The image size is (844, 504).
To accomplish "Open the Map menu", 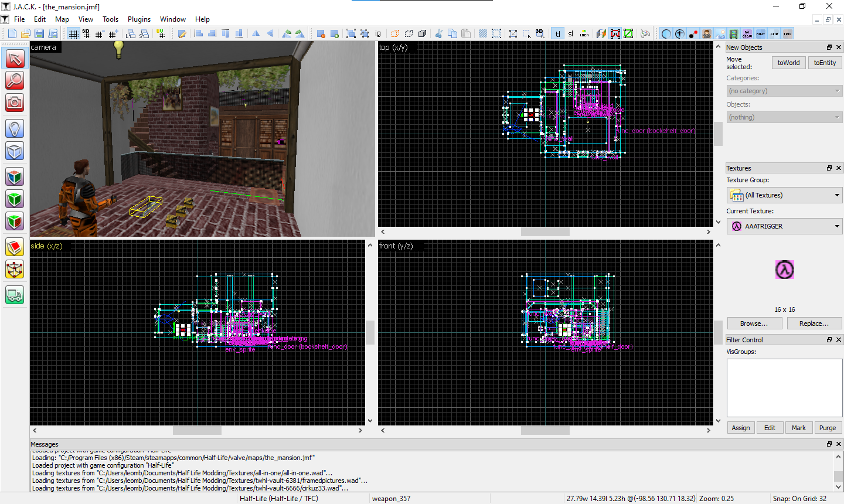I will pyautogui.click(x=62, y=19).
